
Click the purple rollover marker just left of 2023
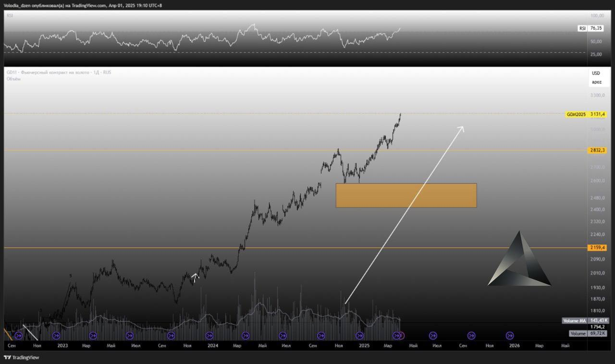pyautogui.click(x=56, y=336)
